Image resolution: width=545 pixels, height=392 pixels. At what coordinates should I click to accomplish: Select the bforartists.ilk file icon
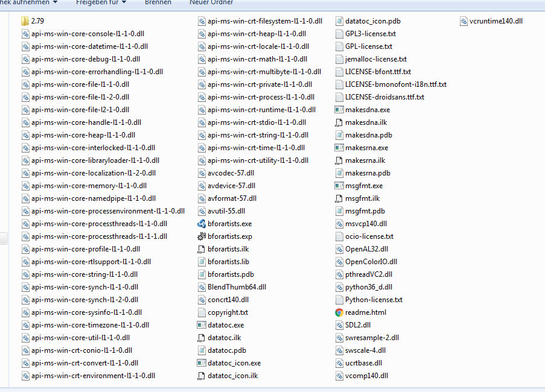tap(202, 249)
